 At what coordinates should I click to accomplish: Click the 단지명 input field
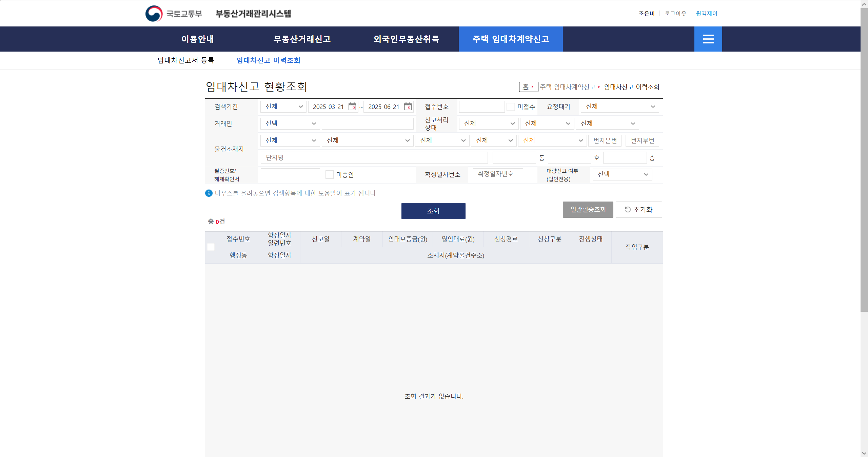(x=374, y=158)
